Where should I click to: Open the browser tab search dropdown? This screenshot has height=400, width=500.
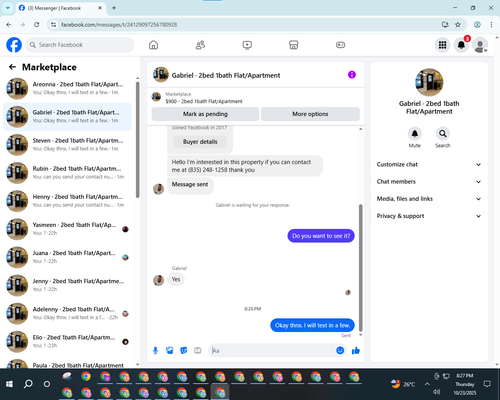click(x=8, y=8)
